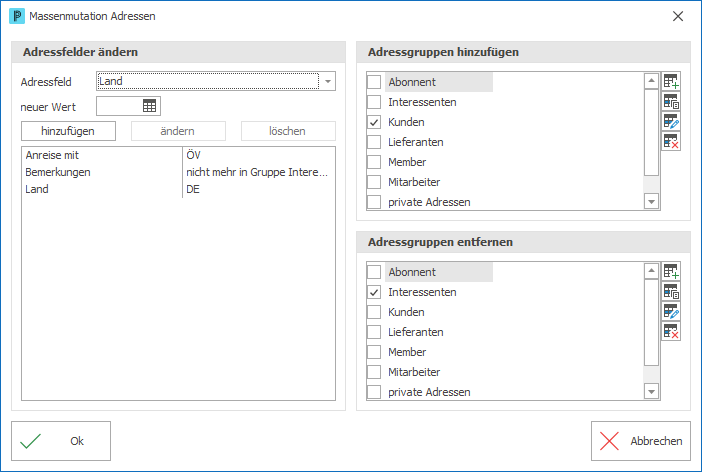Click edit-group pencil icon beside Adressgruppen entfernen list

(671, 311)
